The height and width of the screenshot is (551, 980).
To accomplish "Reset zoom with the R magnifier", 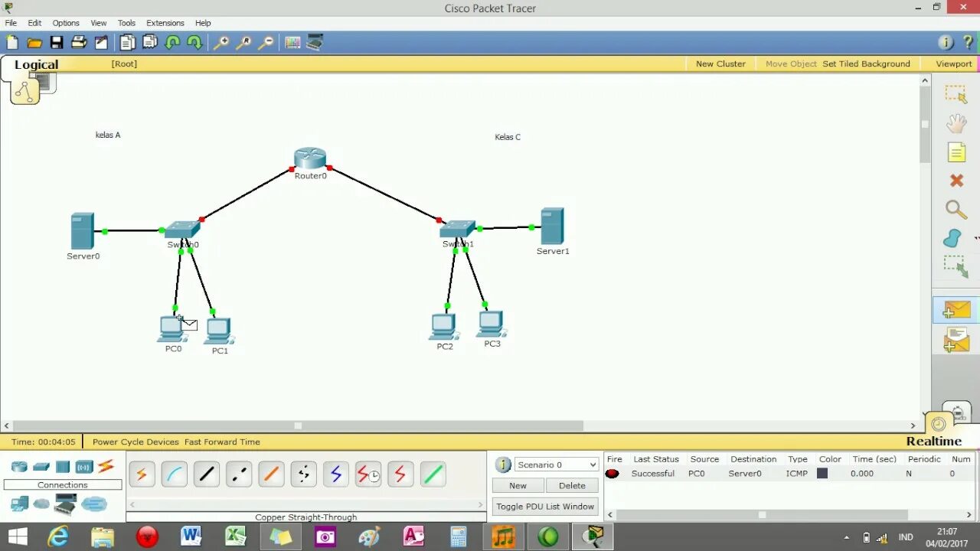I will pyautogui.click(x=243, y=43).
